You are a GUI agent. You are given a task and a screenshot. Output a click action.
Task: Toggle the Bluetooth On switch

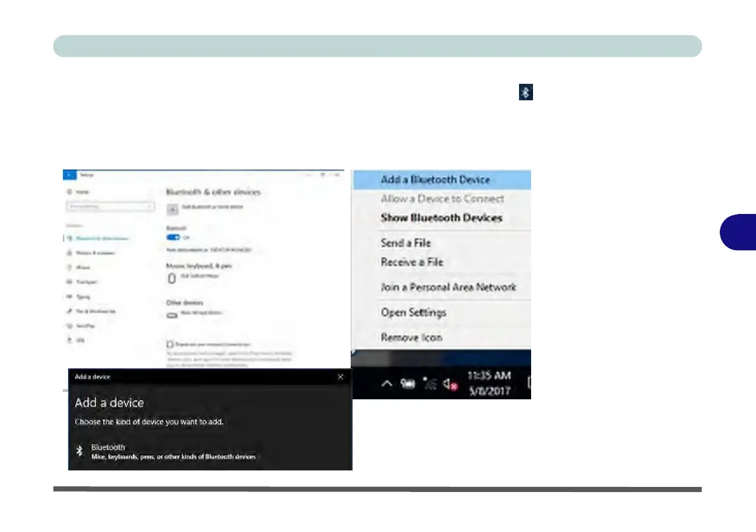173,237
